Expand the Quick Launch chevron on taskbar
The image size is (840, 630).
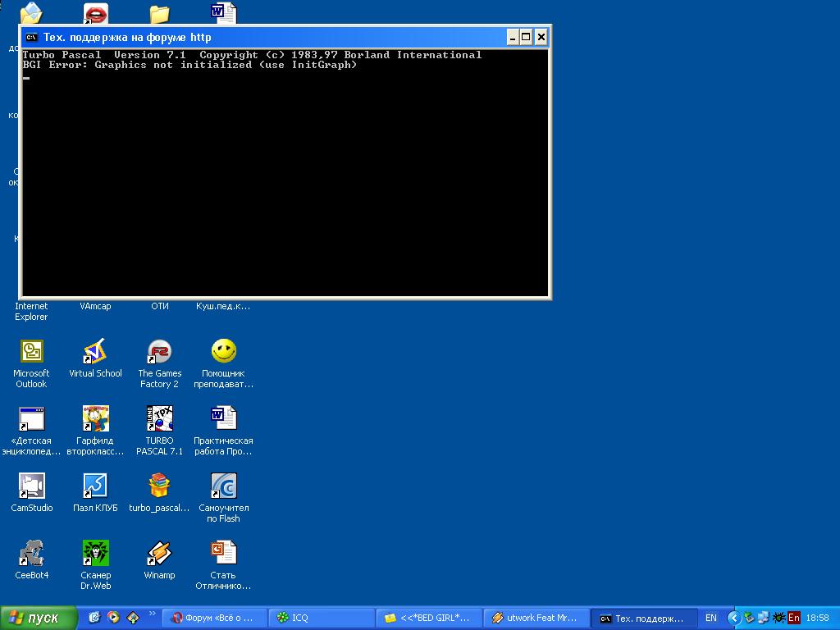tap(152, 614)
